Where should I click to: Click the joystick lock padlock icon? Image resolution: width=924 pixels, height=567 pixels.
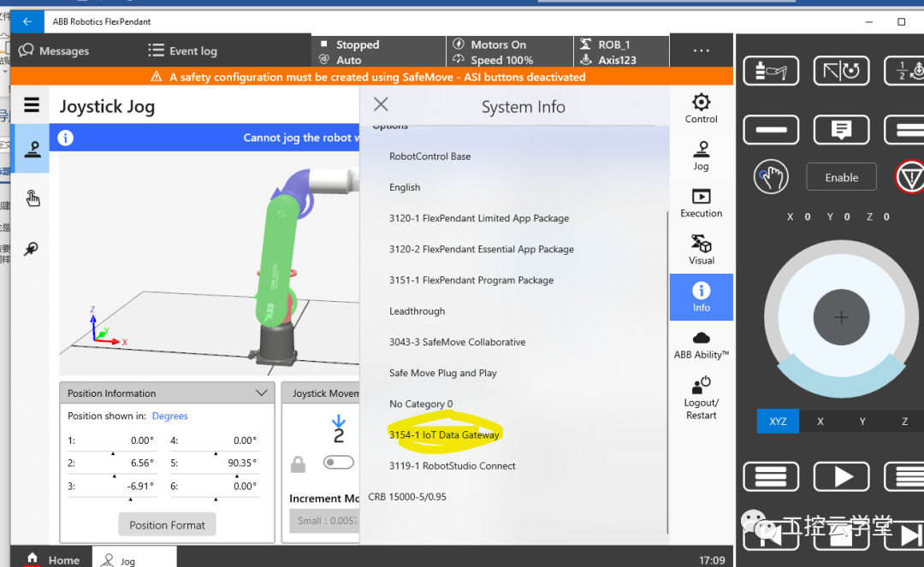[x=299, y=464]
